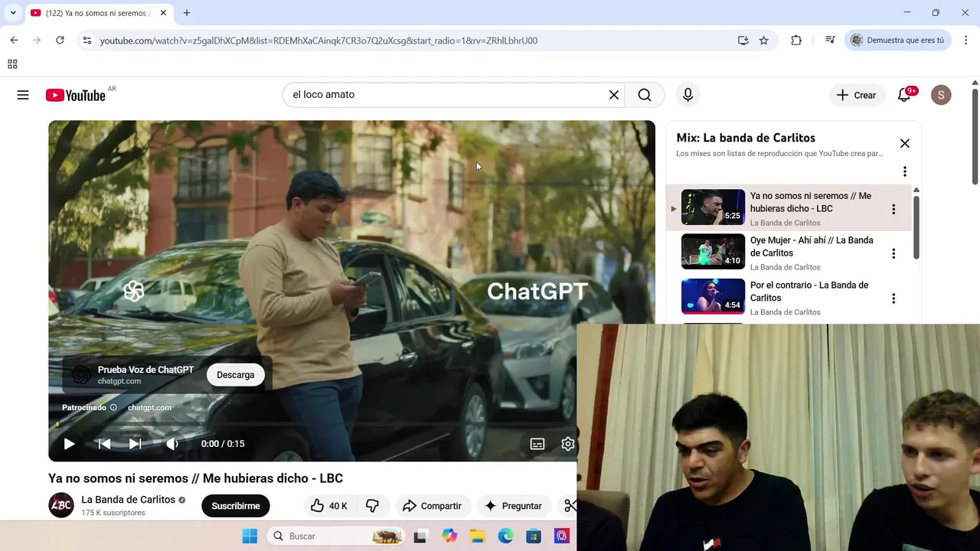The width and height of the screenshot is (980, 551).
Task: Bookmark this page with the star
Action: pos(763,40)
